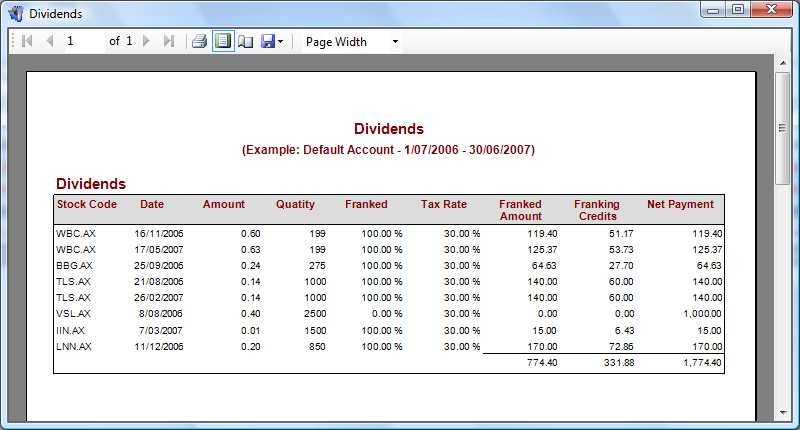Click the Dividends window app icon
The image size is (800, 430).
16,13
